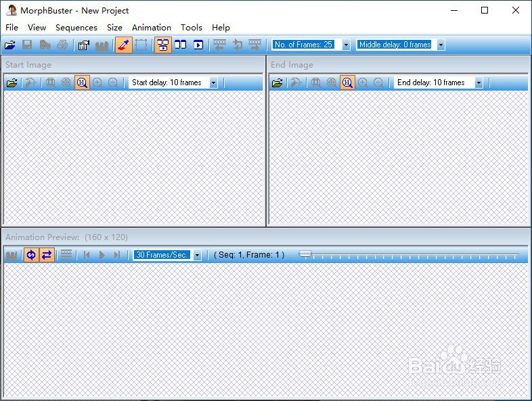Toggle 1:1 zoom in End Image toolbar
This screenshot has height=401, width=532.
coord(347,82)
